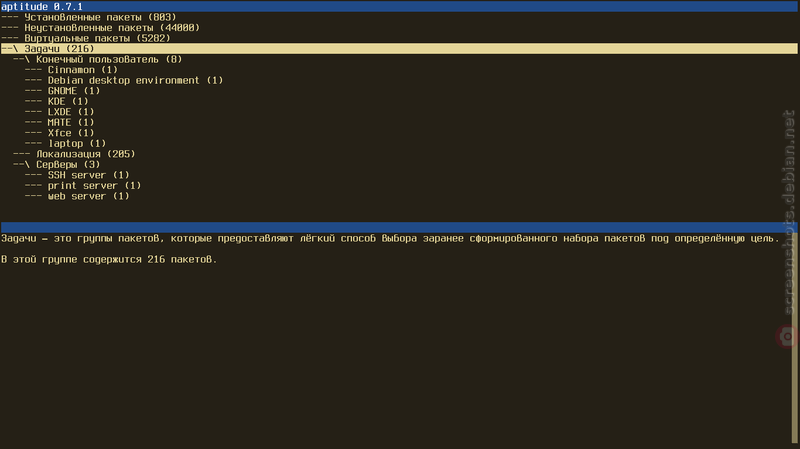Select the MATE (1) task row
Viewport: 800px width, 449px height.
click(60, 122)
